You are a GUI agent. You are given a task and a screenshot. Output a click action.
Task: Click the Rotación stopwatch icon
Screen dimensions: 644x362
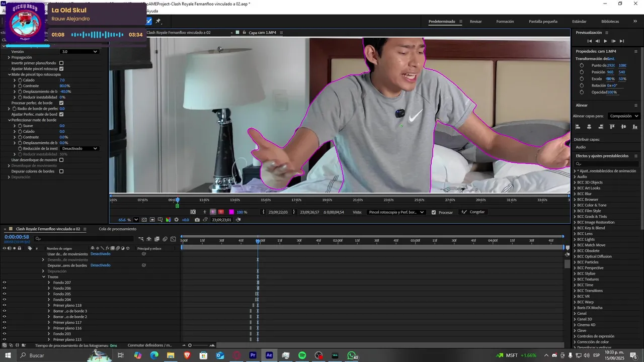[582, 85]
